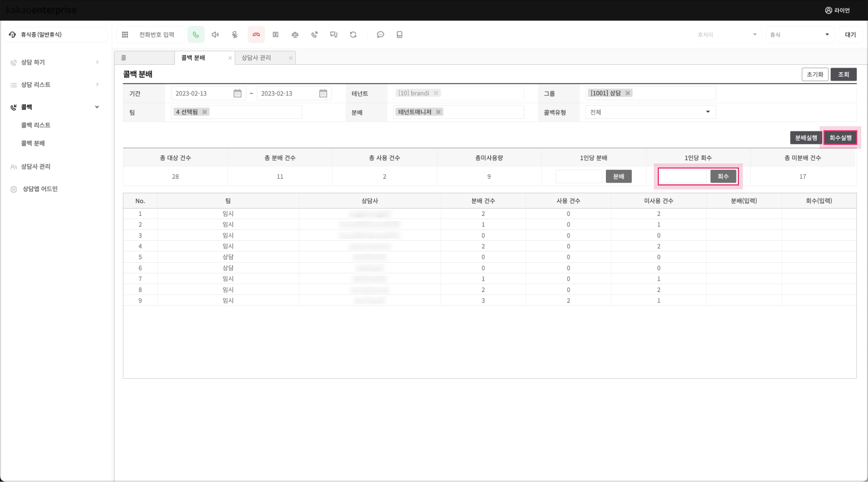
Task: Open the dial pad grid icon
Action: tap(125, 35)
